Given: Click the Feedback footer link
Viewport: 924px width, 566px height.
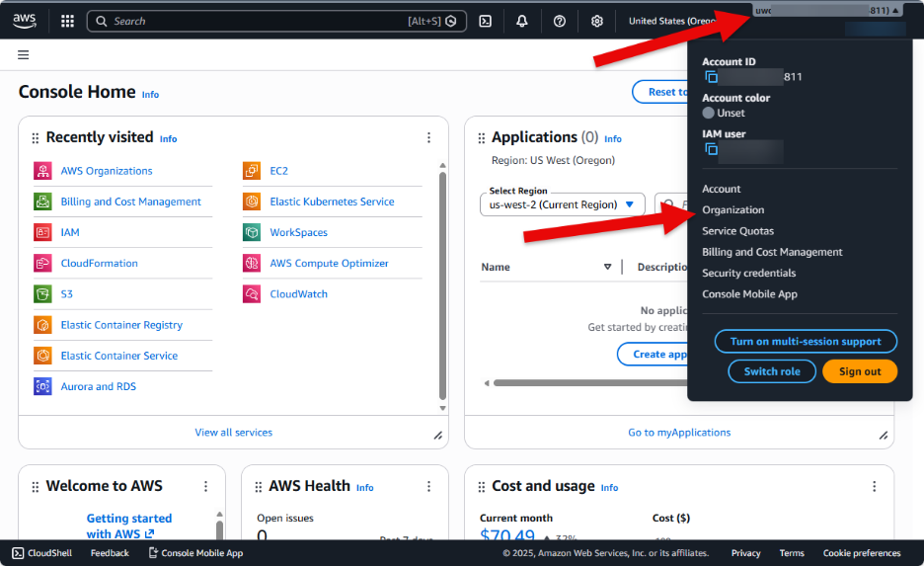Looking at the screenshot, I should [110, 553].
